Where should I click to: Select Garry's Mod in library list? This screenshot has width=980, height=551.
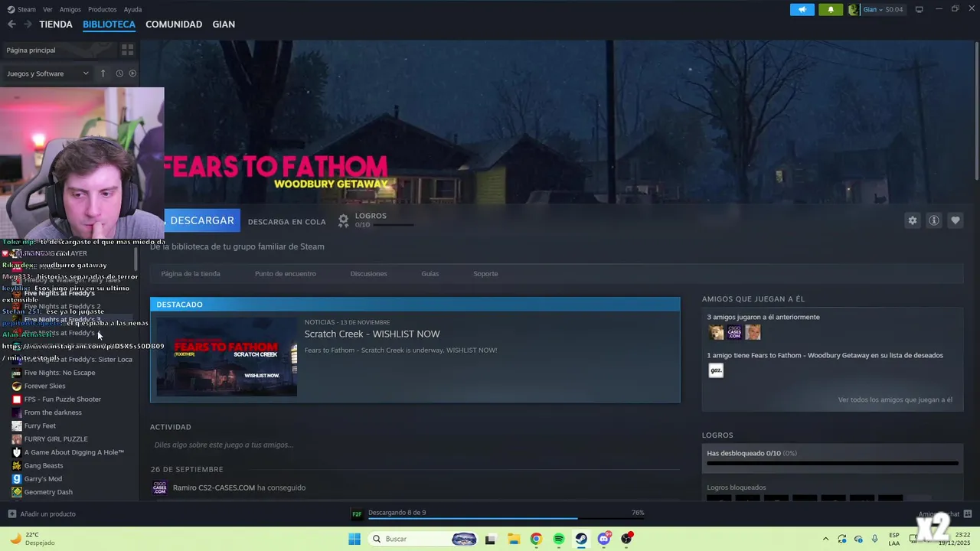43,479
